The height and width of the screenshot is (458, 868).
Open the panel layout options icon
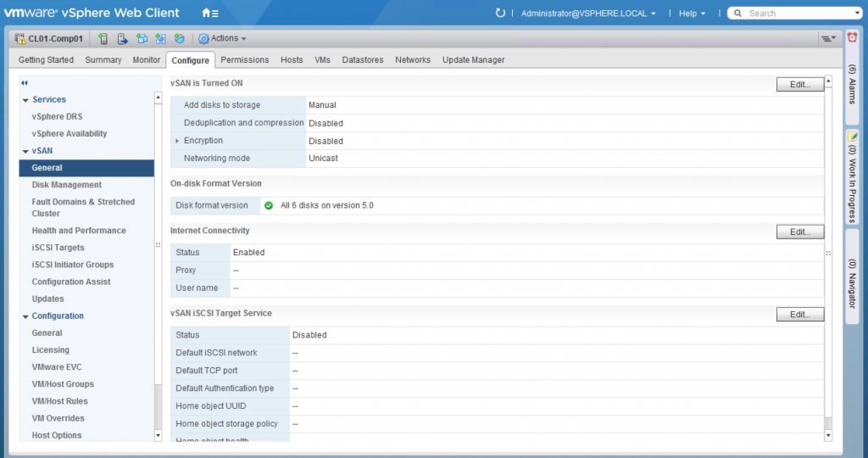(828, 38)
